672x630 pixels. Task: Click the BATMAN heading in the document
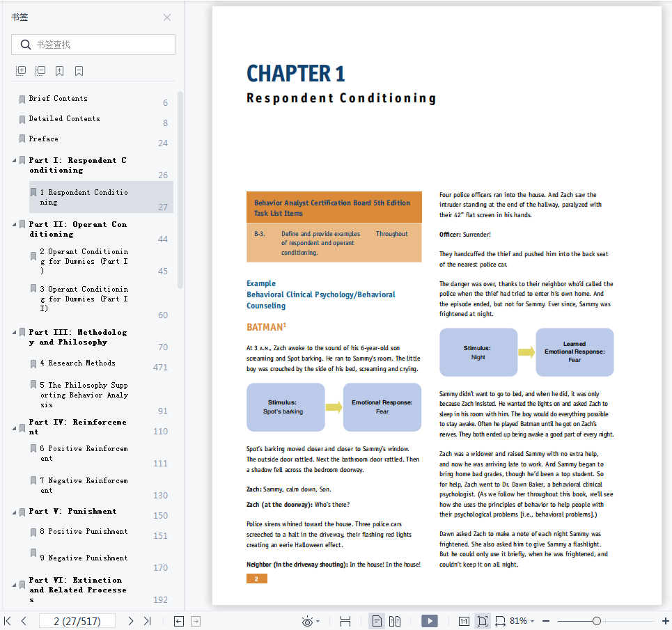(266, 327)
